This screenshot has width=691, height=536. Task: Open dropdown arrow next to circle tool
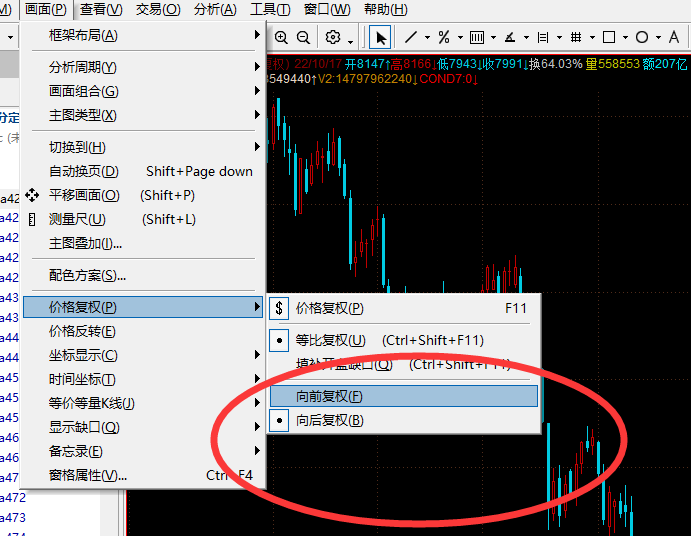point(658,38)
